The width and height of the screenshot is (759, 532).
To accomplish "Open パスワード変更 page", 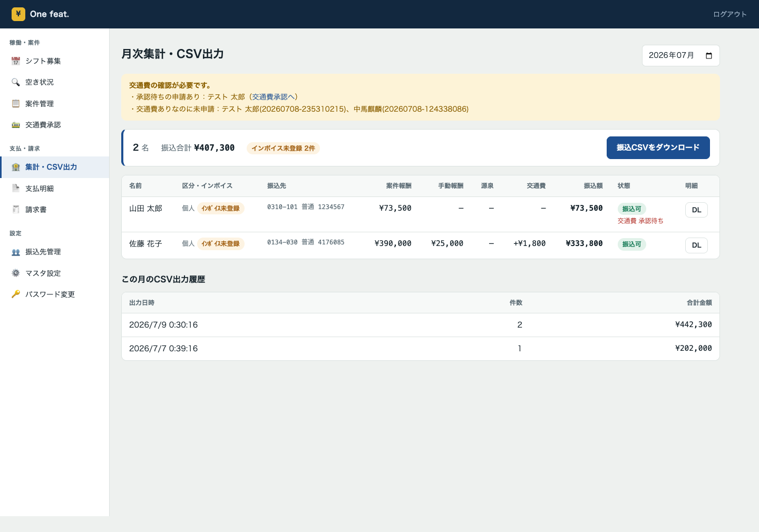I will 55,294.
